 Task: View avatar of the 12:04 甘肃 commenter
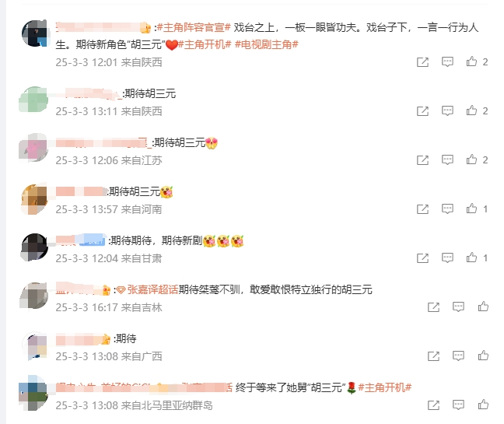click(35, 247)
